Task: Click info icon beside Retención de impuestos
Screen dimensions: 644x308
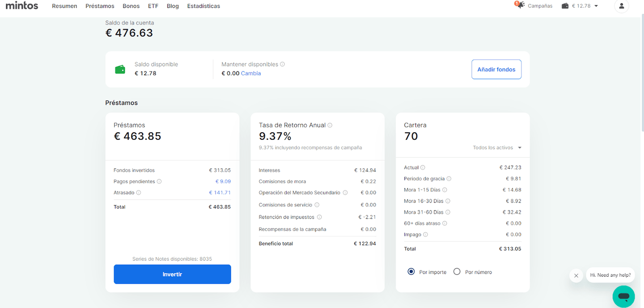Action: 319,217
